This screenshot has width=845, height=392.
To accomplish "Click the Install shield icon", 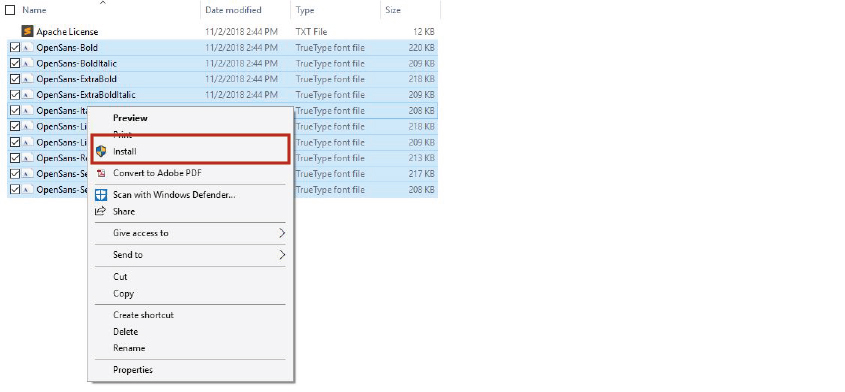I will pyautogui.click(x=101, y=151).
